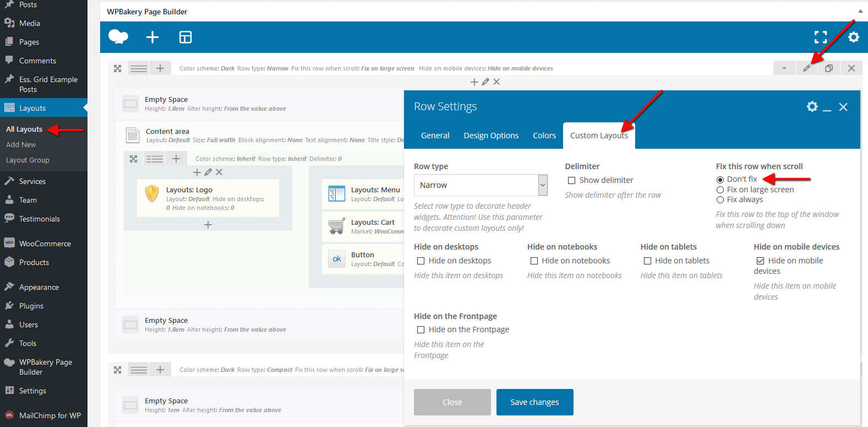
Task: Add column to inner Inherit row
Action: (176, 159)
